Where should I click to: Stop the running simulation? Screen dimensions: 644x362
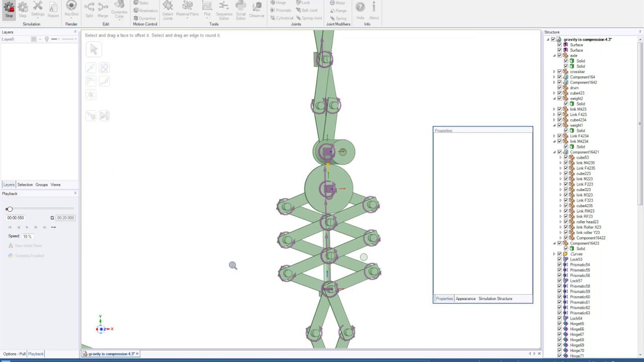tap(9, 10)
